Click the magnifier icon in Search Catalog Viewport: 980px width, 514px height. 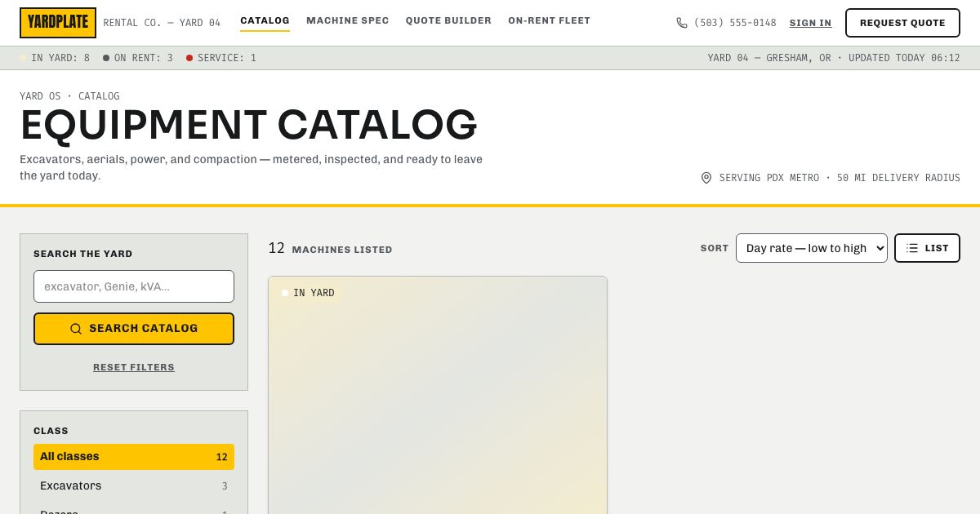coord(76,329)
